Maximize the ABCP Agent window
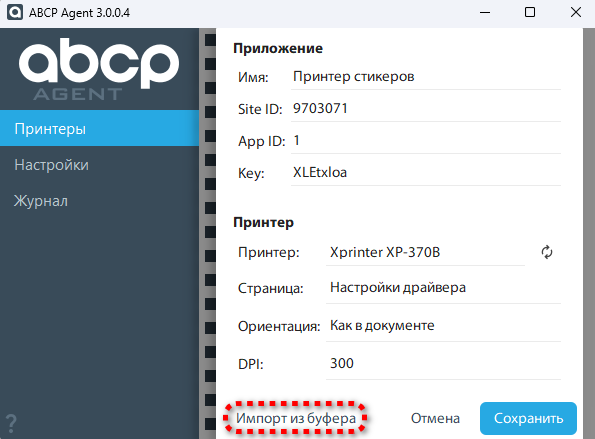Image resolution: width=595 pixels, height=439 pixels. pyautogui.click(x=530, y=13)
